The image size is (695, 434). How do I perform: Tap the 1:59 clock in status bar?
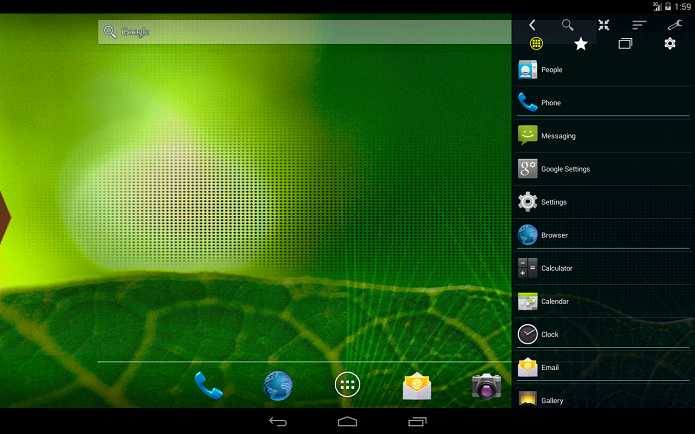683,7
